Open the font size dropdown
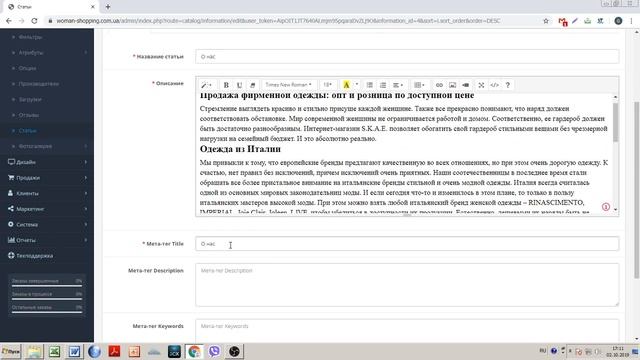This screenshot has height=360, width=640. (x=328, y=85)
